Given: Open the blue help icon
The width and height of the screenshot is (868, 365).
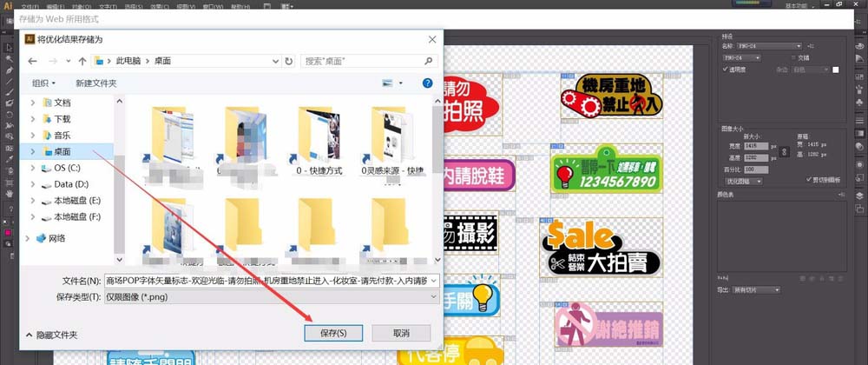Looking at the screenshot, I should [x=427, y=83].
